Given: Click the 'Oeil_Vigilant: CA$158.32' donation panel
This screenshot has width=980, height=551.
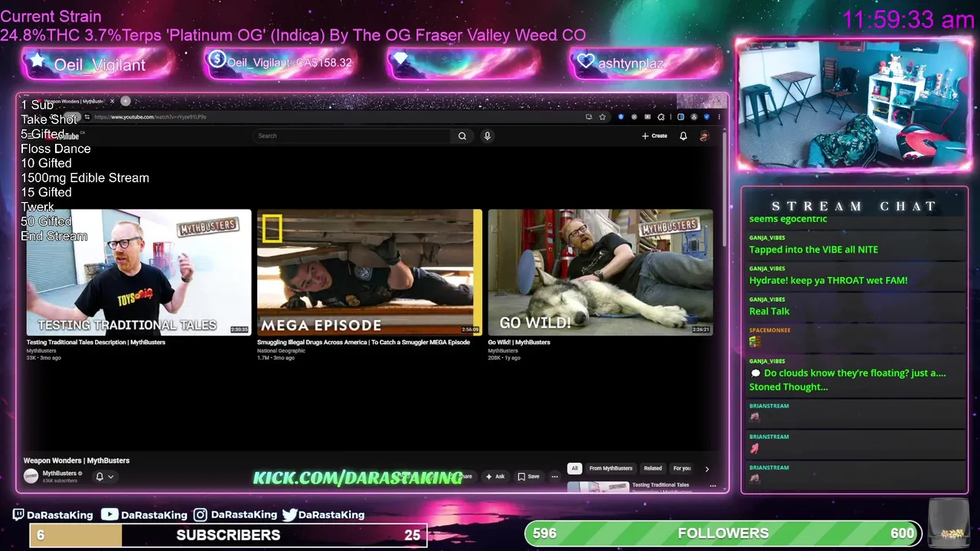Looking at the screenshot, I should pyautogui.click(x=280, y=63).
